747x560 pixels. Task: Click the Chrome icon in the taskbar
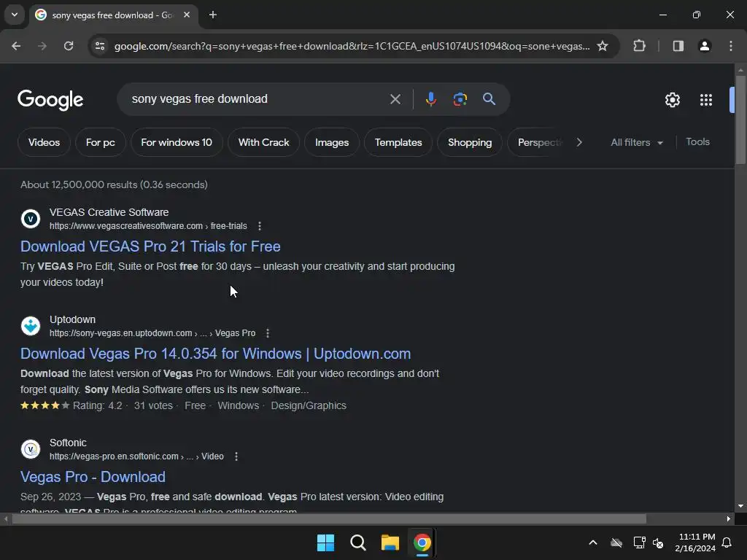point(422,542)
